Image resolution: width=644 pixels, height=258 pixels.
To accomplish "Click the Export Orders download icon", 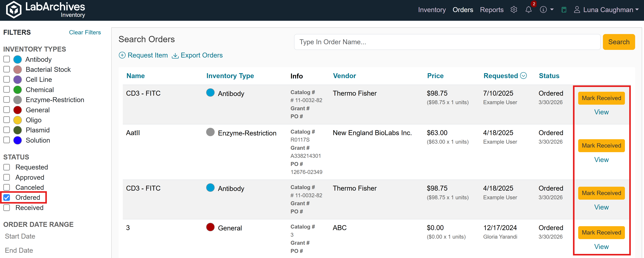I will [175, 55].
